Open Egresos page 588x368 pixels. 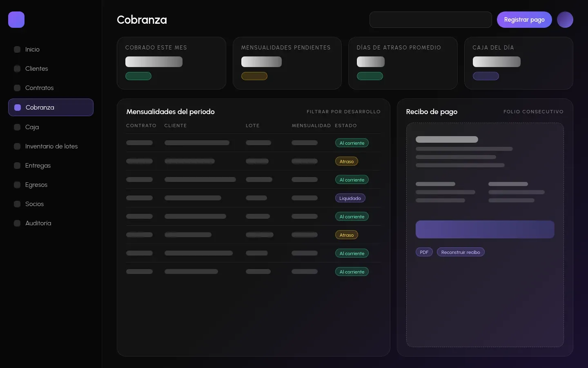[x=51, y=185]
